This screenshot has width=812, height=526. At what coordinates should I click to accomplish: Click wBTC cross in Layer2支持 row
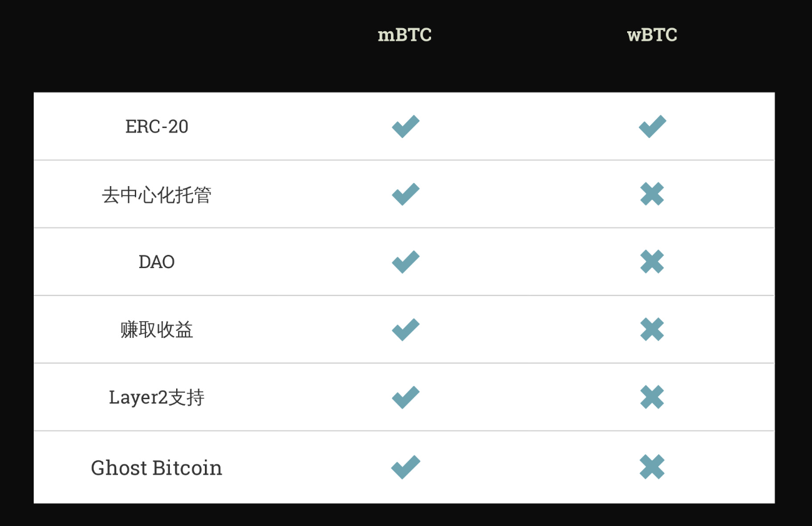click(652, 397)
